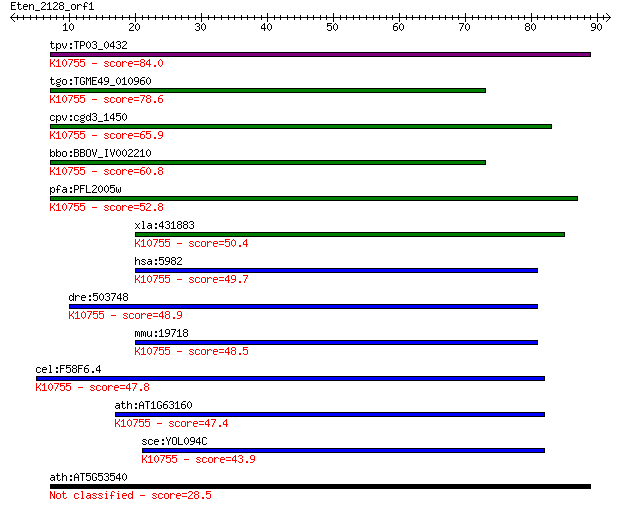Select the K10755 score=43.9 annotation
620x509 pixels.
198,460
